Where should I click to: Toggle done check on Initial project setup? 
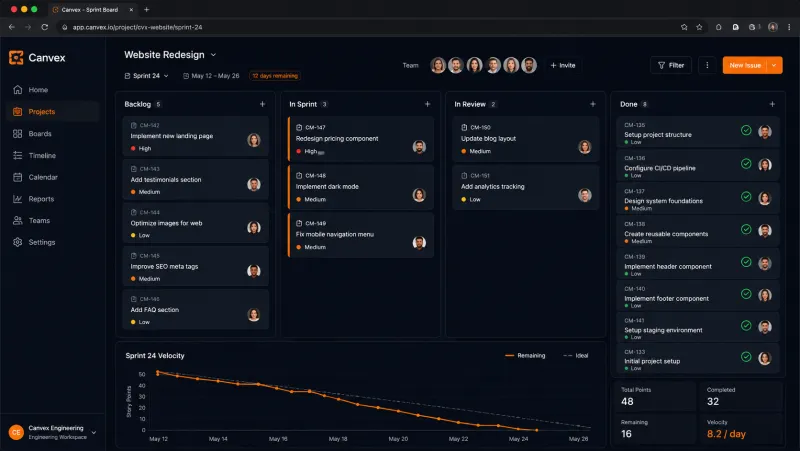(746, 357)
